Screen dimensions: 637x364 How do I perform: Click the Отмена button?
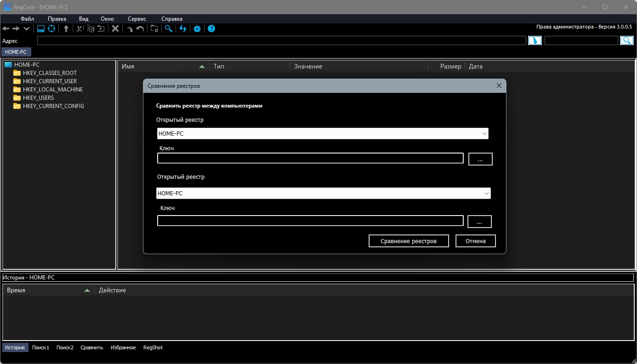coord(476,241)
